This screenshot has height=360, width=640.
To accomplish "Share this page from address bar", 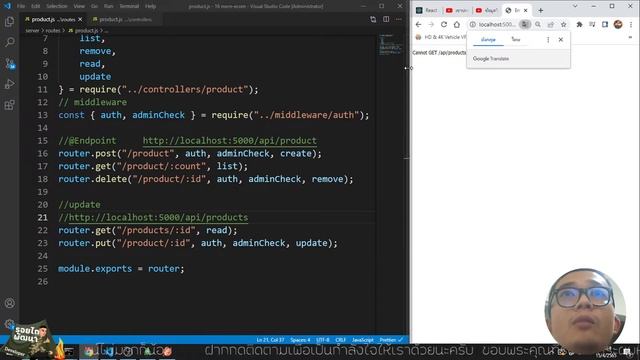I will [x=551, y=24].
